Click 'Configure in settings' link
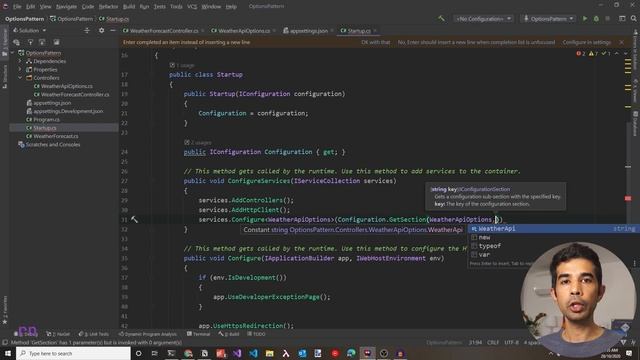Screen dimensions: 640x360 point(587,42)
